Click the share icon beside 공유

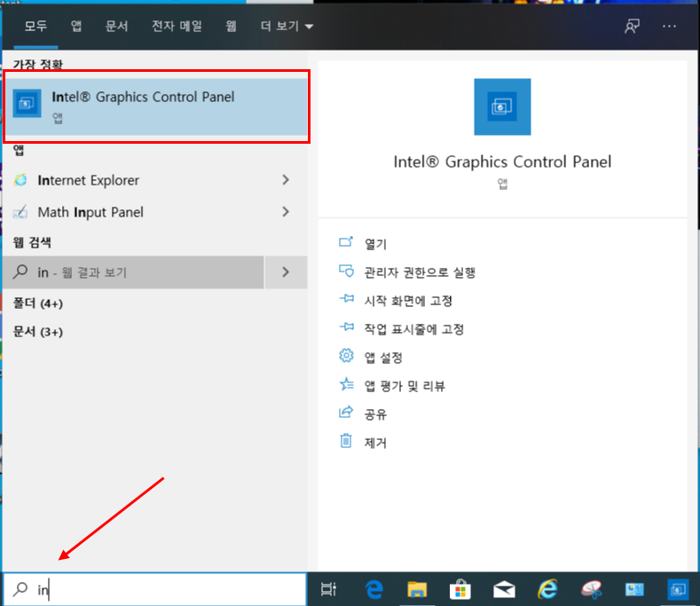tap(346, 412)
